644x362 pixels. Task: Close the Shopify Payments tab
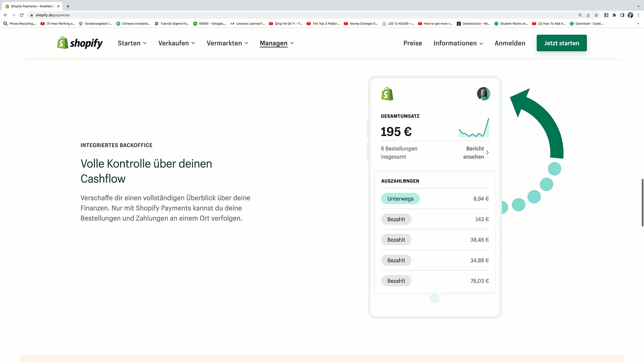pos(58,6)
